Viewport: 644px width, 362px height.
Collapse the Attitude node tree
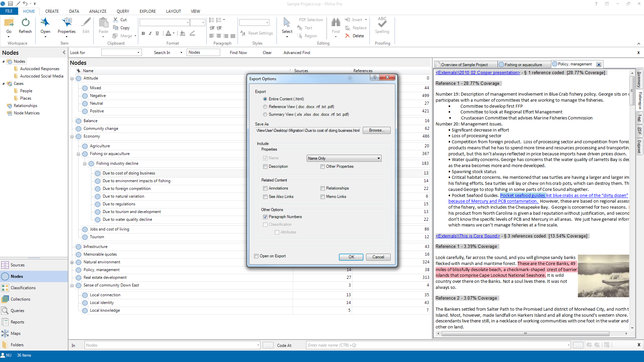pos(72,79)
